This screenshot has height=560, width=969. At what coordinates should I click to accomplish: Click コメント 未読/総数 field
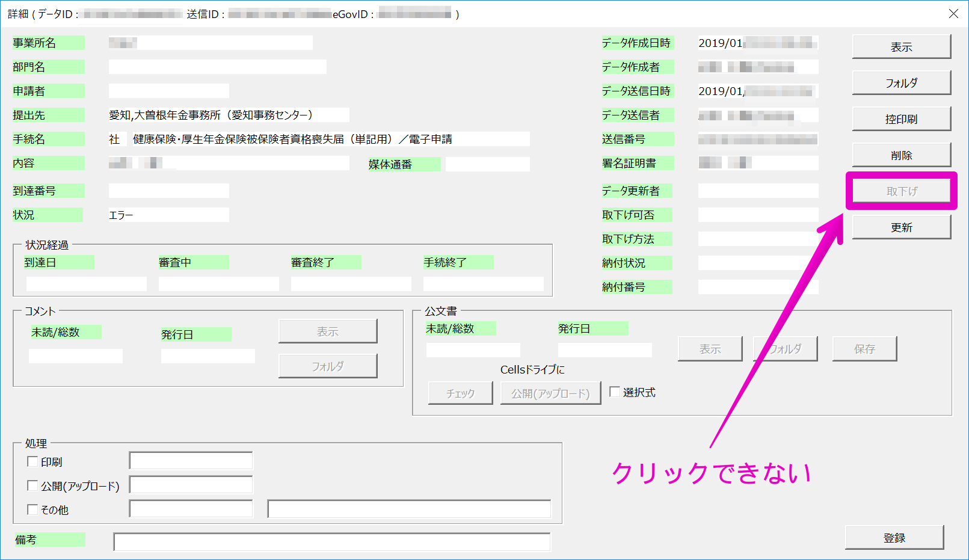[x=76, y=356]
